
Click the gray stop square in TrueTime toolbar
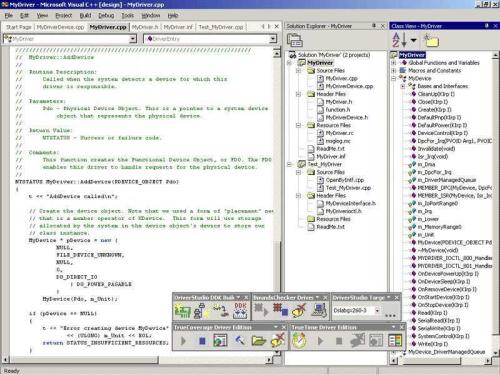pyautogui.click(x=339, y=341)
